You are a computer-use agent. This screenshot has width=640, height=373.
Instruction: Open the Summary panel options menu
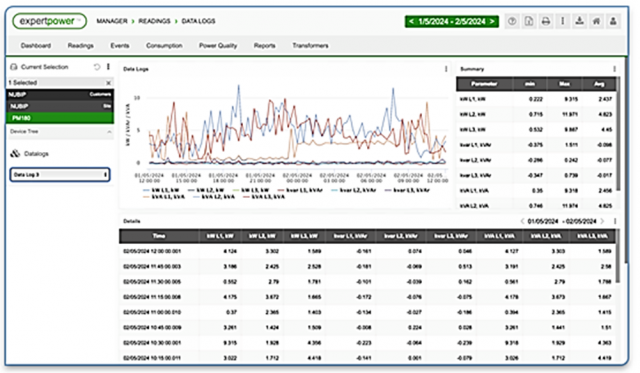click(614, 69)
